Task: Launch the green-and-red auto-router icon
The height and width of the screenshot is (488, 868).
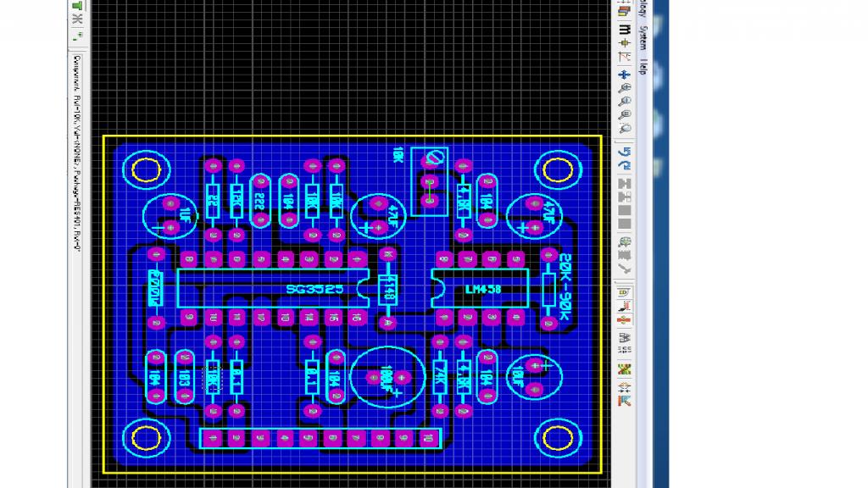Action: 625,369
